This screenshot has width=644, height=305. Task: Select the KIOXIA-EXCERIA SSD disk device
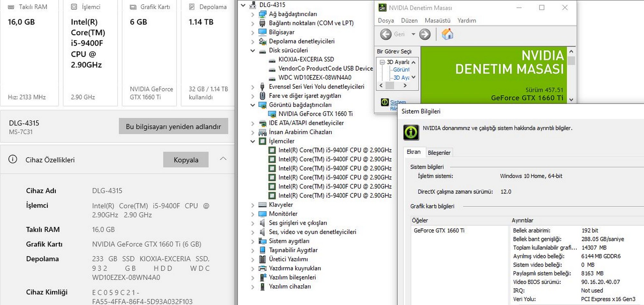306,59
